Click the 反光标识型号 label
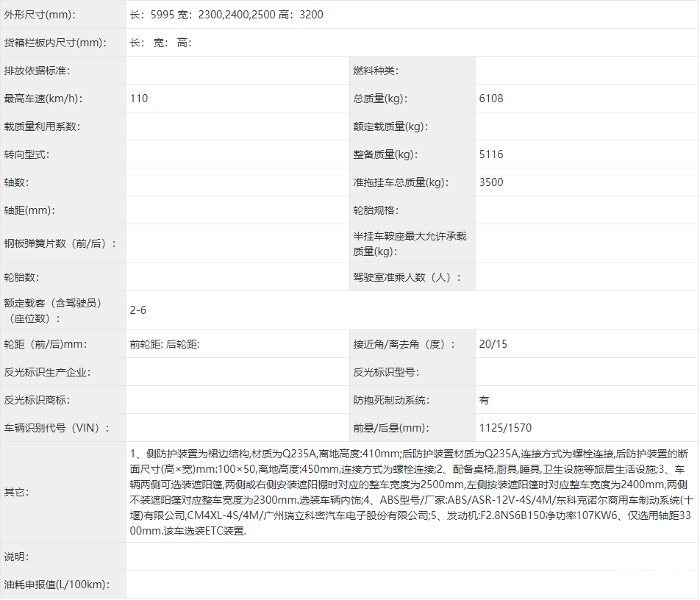The image size is (700, 600). click(386, 373)
